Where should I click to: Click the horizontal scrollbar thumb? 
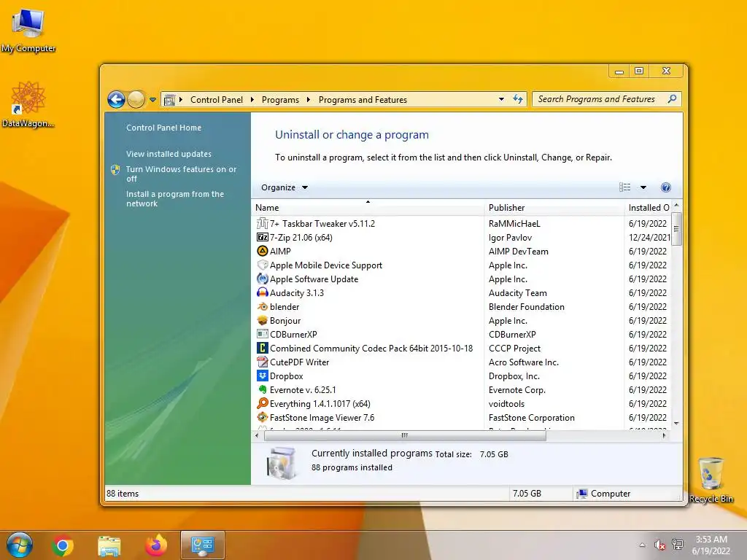pos(405,435)
